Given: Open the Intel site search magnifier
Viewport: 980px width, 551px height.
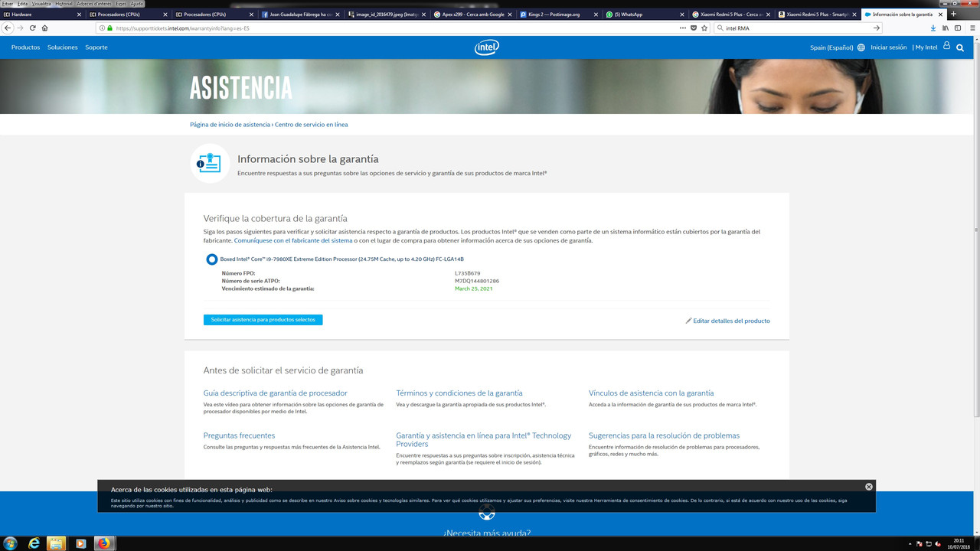Looking at the screenshot, I should (960, 47).
